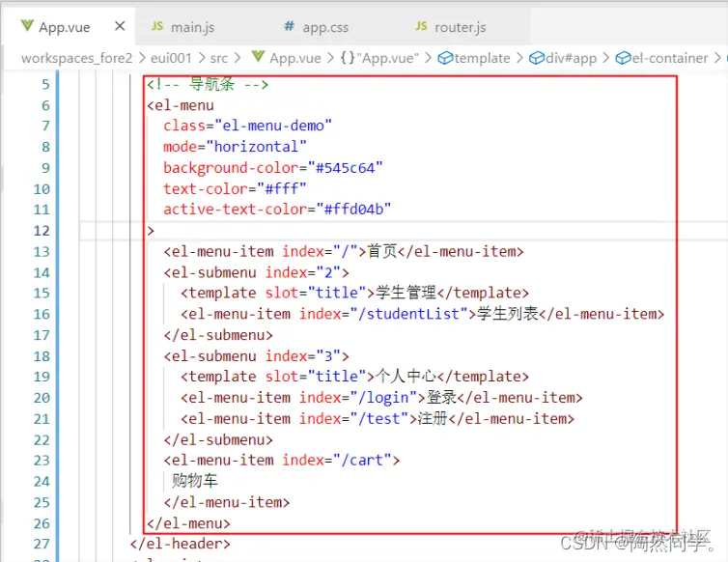Click the el-submenu index="2" line
Screen dimensions: 728x562
coord(256,272)
